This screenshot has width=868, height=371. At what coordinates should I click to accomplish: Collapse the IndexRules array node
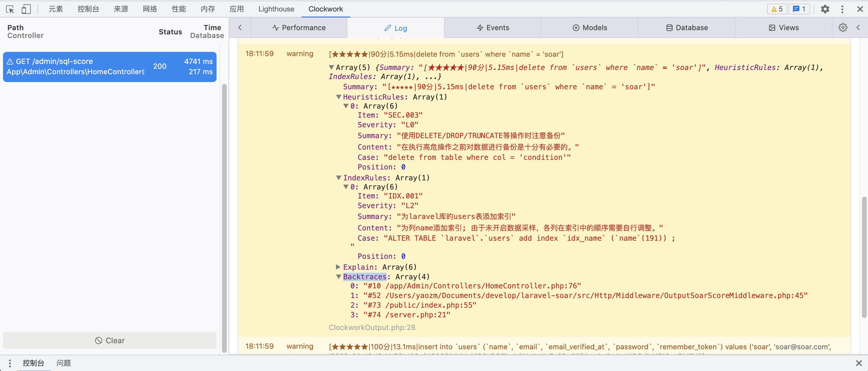point(339,178)
